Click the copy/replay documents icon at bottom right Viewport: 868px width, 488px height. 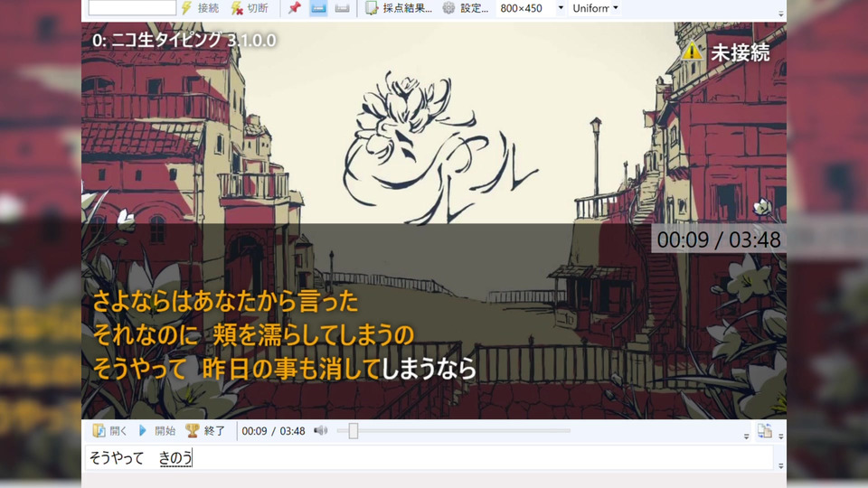(765, 430)
